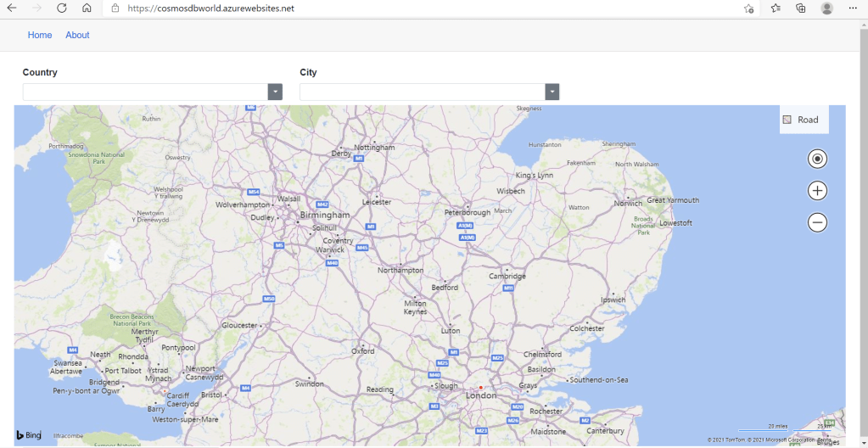Expand the City dropdown arrow
This screenshot has width=868, height=448.
pyautogui.click(x=552, y=92)
